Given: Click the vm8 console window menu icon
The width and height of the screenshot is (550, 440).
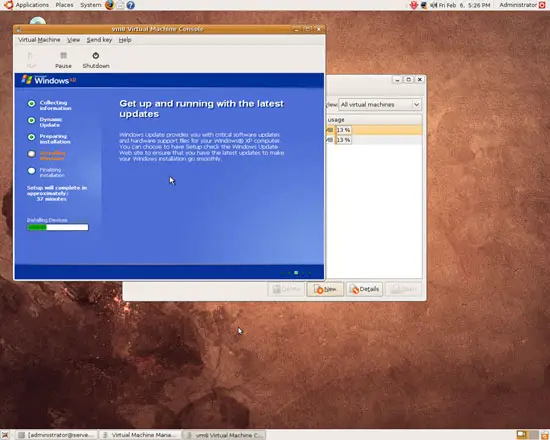Looking at the screenshot, I should [x=19, y=29].
